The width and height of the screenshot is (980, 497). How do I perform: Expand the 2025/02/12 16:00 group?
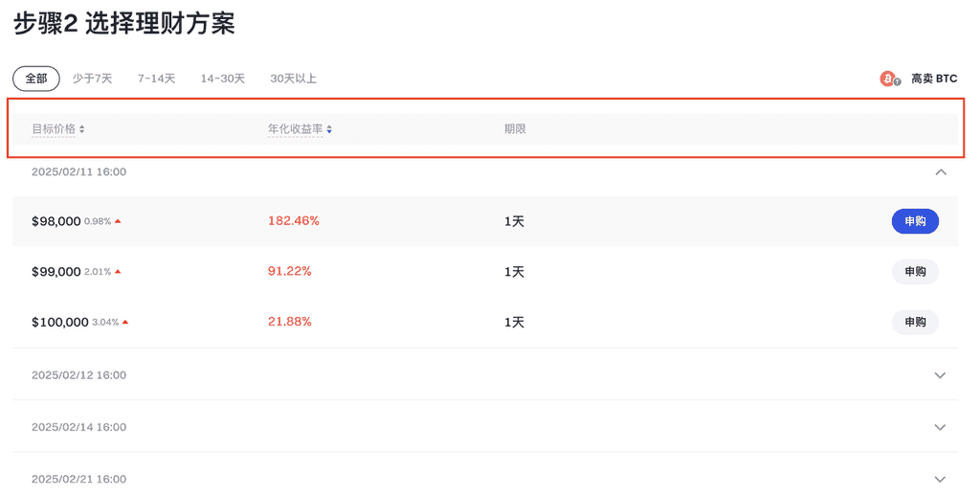pos(940,375)
